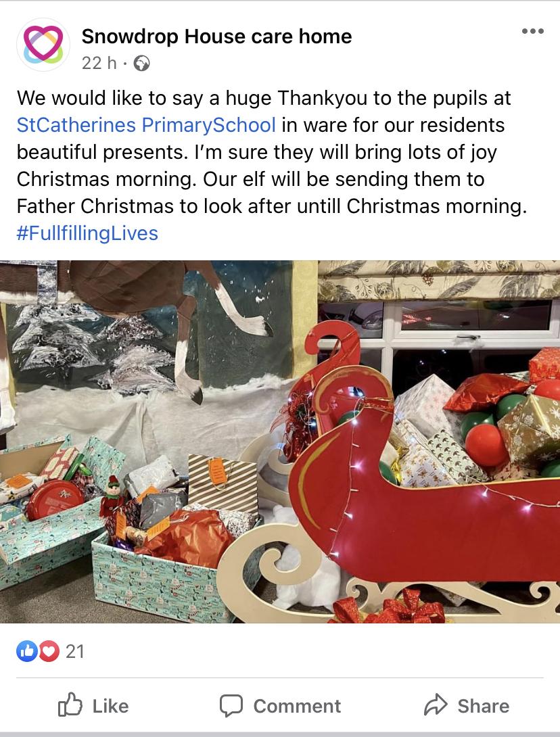
Task: Click the red heart reaction icon
Action: click(x=49, y=651)
